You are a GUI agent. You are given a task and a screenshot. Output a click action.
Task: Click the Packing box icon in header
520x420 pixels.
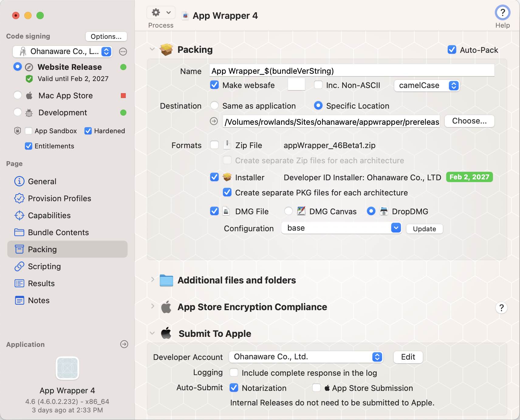tap(166, 49)
